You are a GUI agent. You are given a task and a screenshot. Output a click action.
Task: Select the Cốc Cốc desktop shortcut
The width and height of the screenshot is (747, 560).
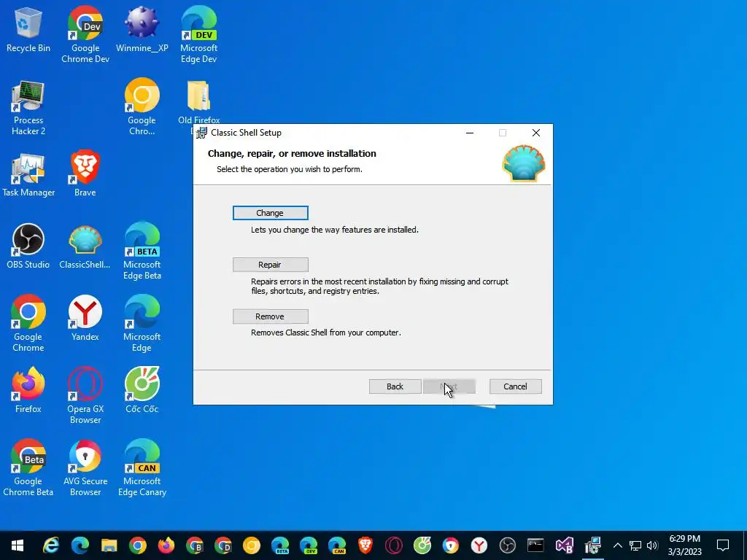point(142,389)
